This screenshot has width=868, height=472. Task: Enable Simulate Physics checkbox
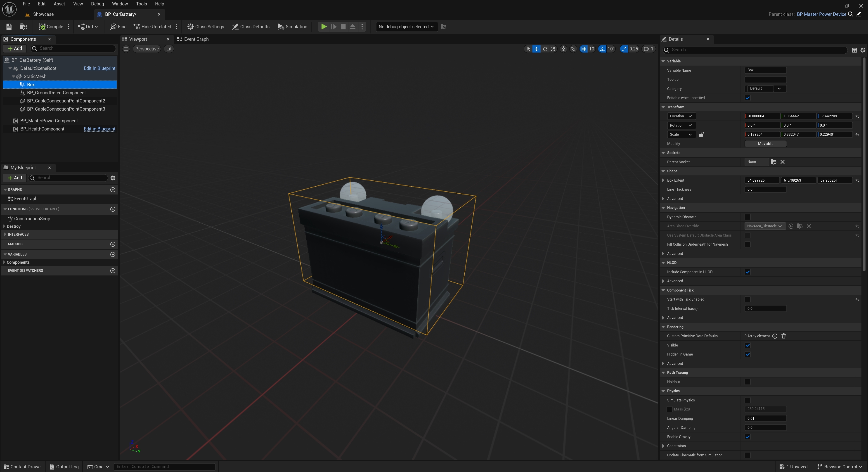click(747, 400)
